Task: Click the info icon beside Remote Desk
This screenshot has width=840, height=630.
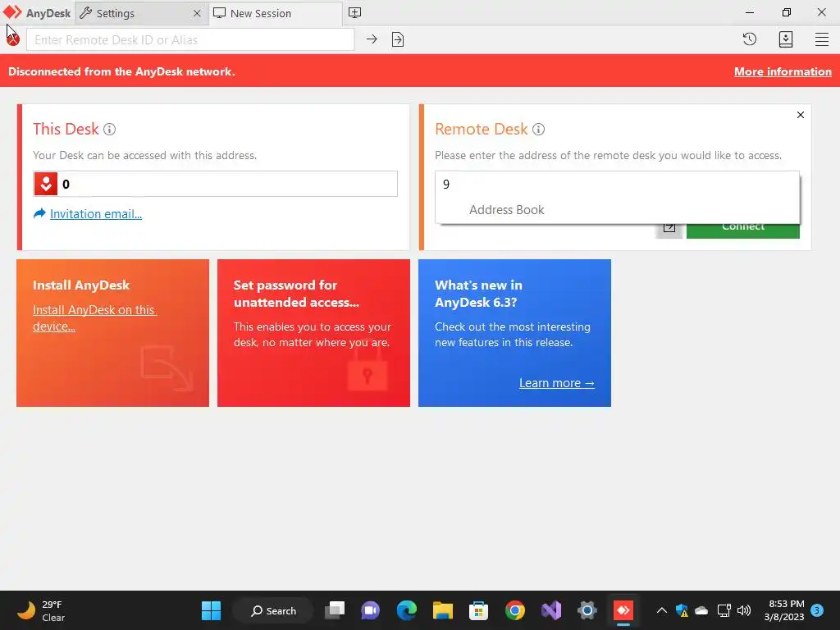Action: click(538, 129)
